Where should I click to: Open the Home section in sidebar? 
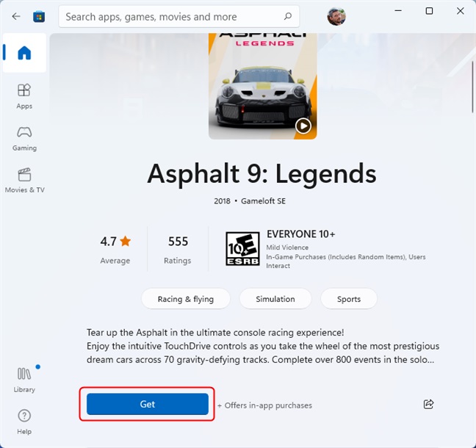pyautogui.click(x=24, y=53)
